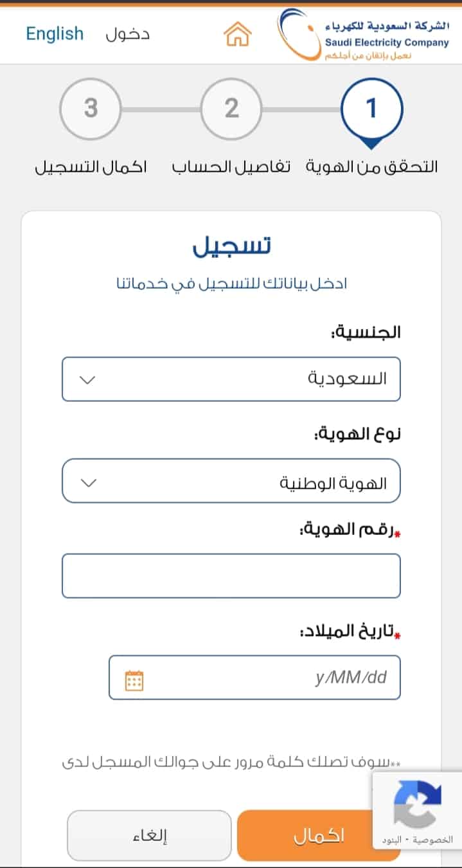Focus the birth date y/MM/dd field

click(254, 678)
